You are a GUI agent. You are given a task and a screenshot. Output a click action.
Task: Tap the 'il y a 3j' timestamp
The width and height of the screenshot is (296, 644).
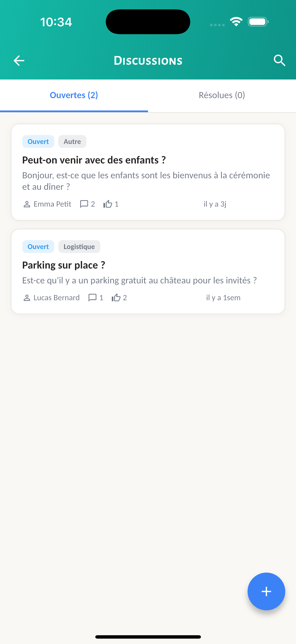pyautogui.click(x=215, y=204)
